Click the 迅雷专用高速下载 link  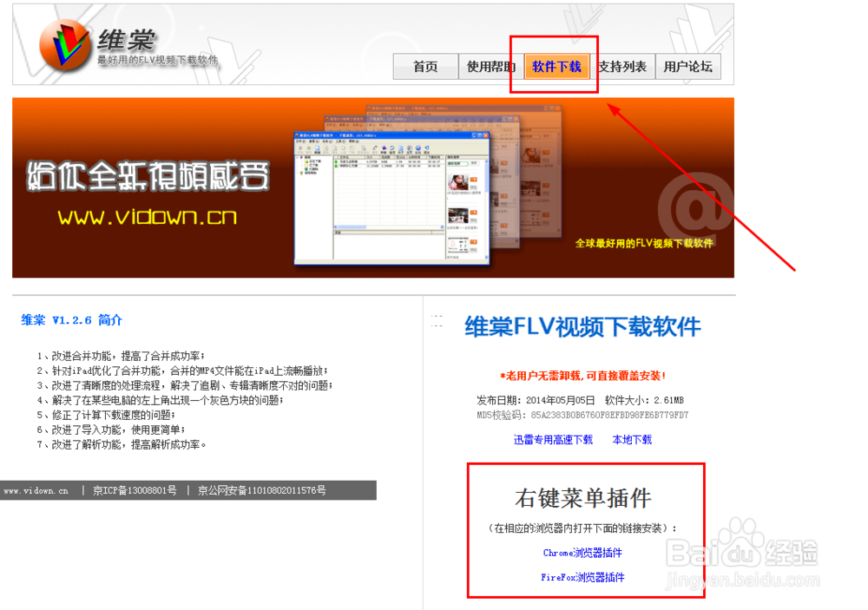[x=553, y=440]
